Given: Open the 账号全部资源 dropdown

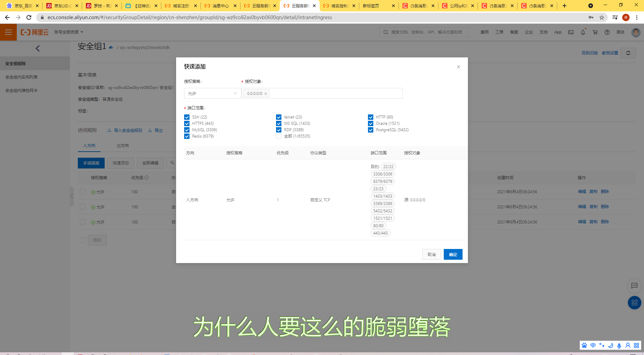Looking at the screenshot, I should click(68, 32).
